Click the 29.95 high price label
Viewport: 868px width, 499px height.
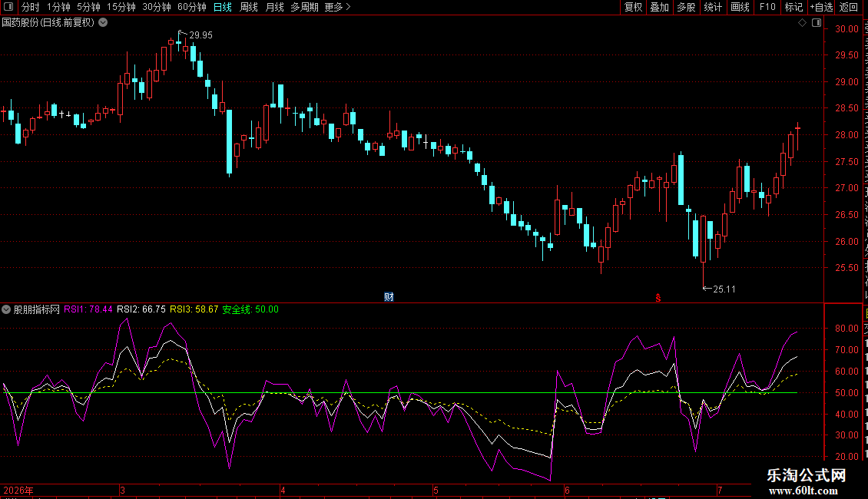point(200,35)
